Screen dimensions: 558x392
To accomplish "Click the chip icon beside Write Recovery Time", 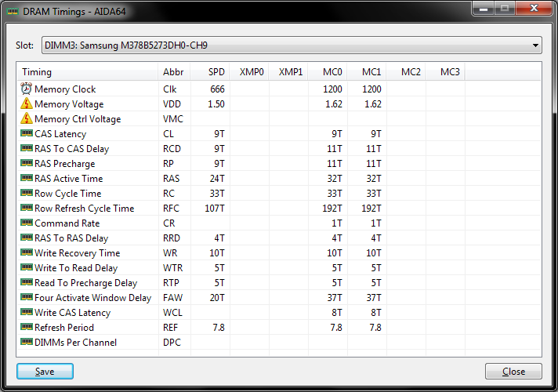I will (x=27, y=252).
